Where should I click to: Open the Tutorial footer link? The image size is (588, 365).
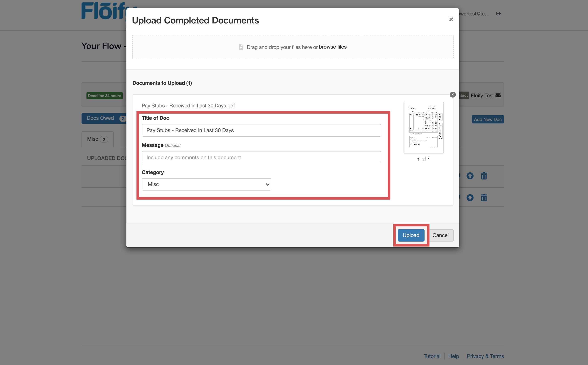[x=432, y=356]
